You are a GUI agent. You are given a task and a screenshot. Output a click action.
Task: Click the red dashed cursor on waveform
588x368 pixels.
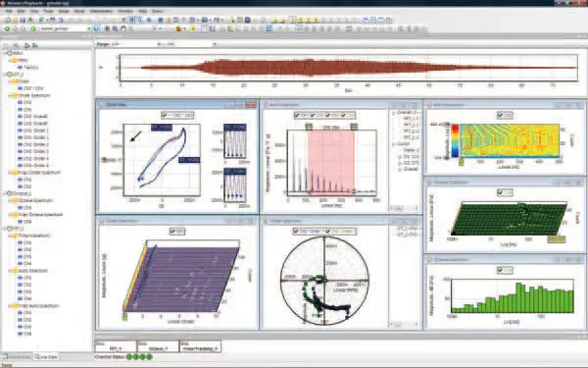point(426,68)
